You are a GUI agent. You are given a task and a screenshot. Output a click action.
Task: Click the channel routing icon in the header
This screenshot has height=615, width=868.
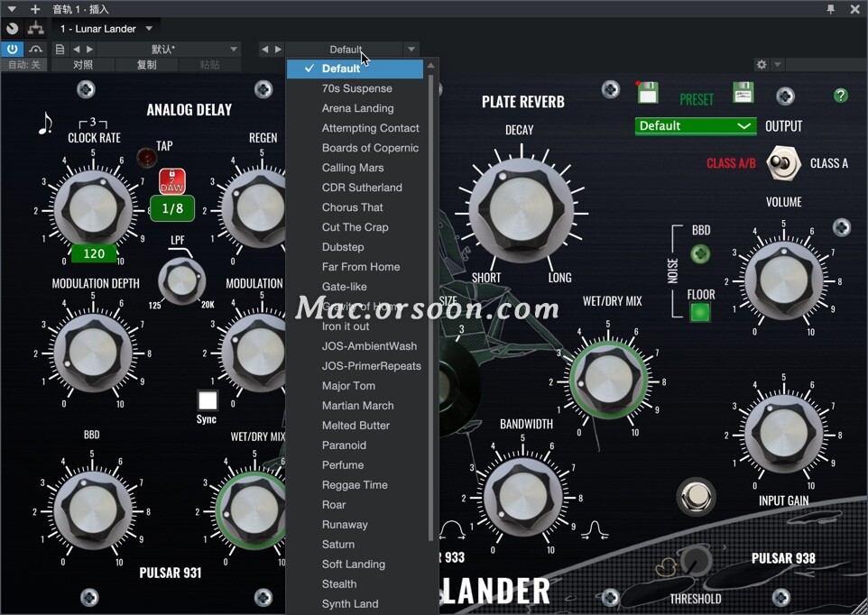point(35,28)
